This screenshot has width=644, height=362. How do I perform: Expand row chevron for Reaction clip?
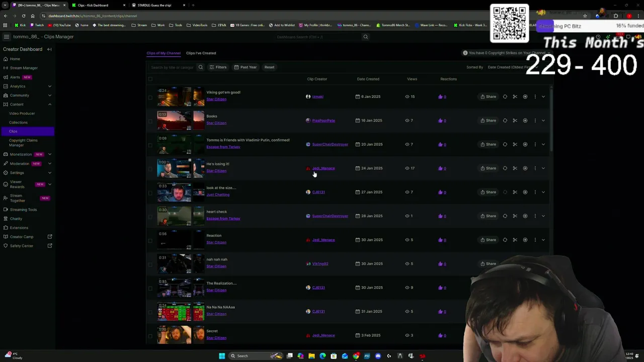543,240
